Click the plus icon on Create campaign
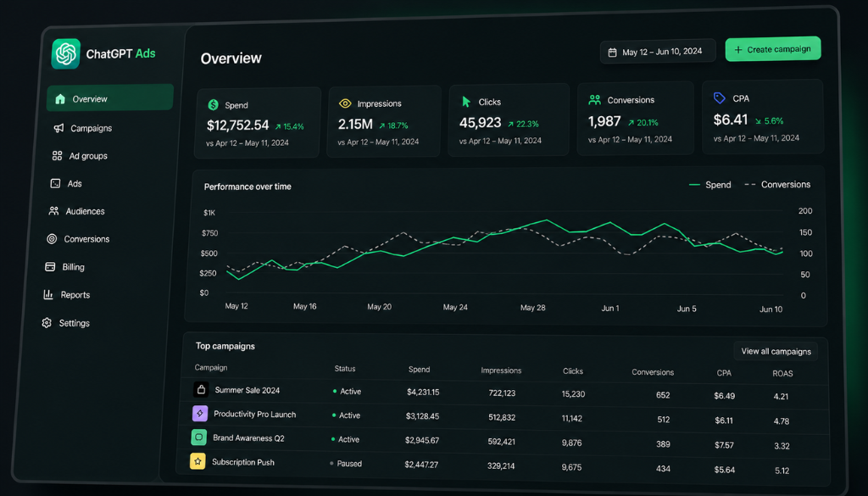Viewport: 868px width, 496px height. coord(738,50)
